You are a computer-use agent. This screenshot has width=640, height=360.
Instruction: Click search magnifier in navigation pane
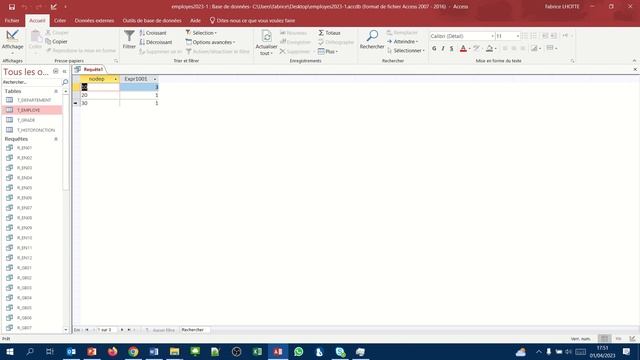(65, 82)
